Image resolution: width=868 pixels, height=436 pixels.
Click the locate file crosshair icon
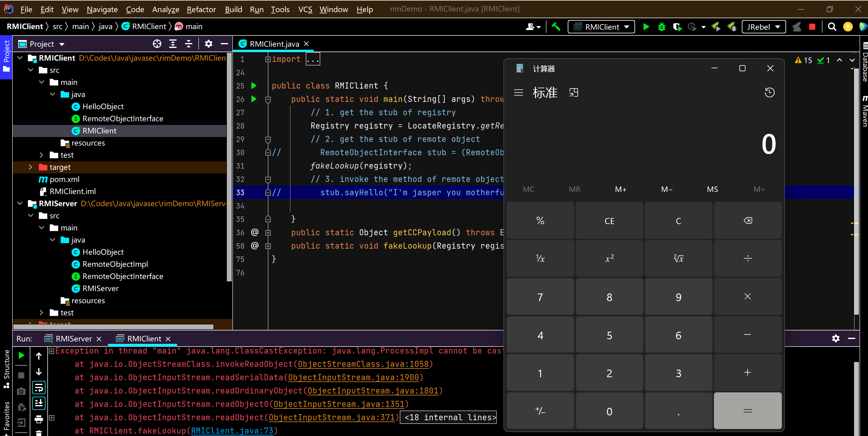coord(157,44)
